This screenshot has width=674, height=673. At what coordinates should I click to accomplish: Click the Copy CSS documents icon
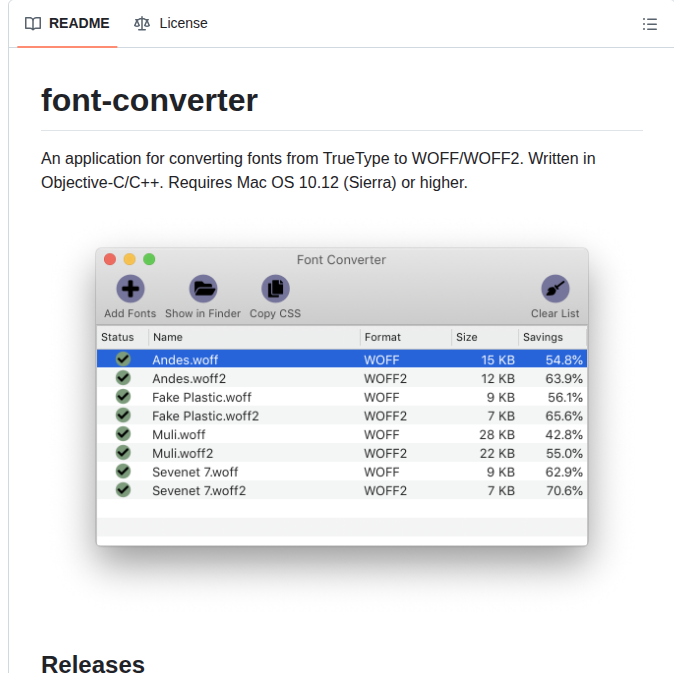coord(276,288)
